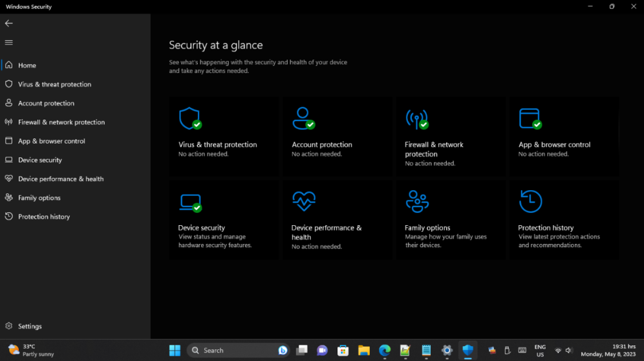
Task: Launch the Teams Chat taskbar icon
Action: 323,350
